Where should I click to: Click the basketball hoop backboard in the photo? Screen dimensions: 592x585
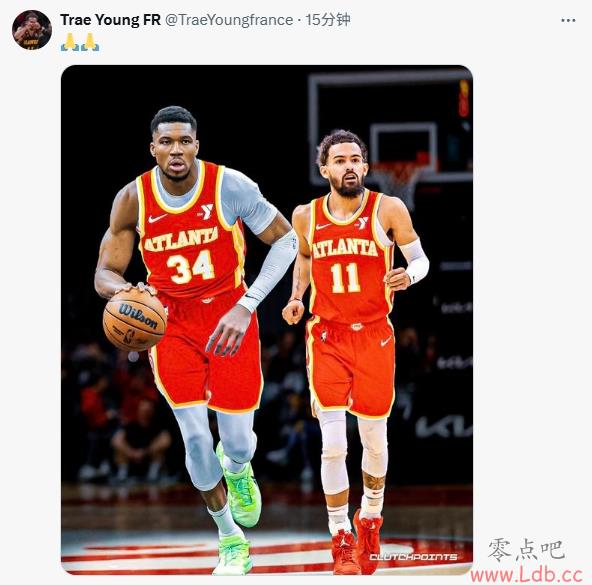(390, 127)
